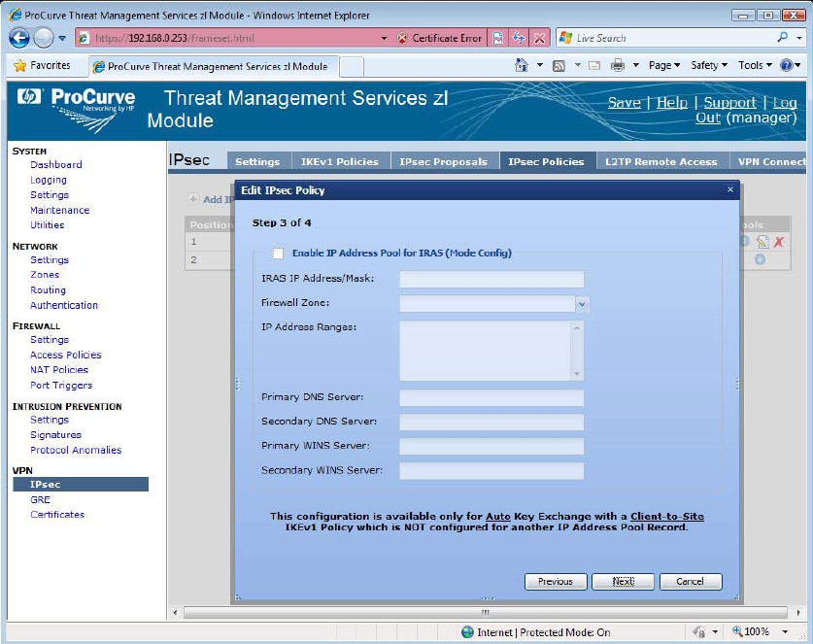Click the blue Help question mark icon

(x=787, y=65)
